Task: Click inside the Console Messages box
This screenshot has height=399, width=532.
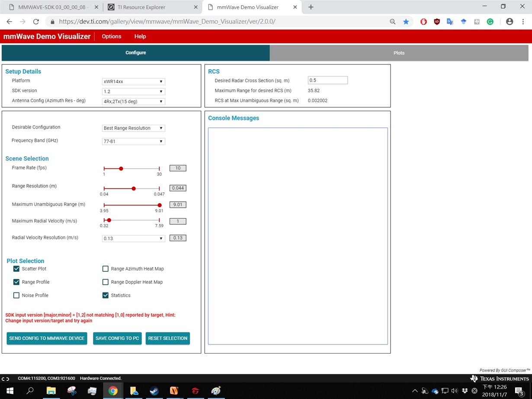Action: tap(298, 236)
